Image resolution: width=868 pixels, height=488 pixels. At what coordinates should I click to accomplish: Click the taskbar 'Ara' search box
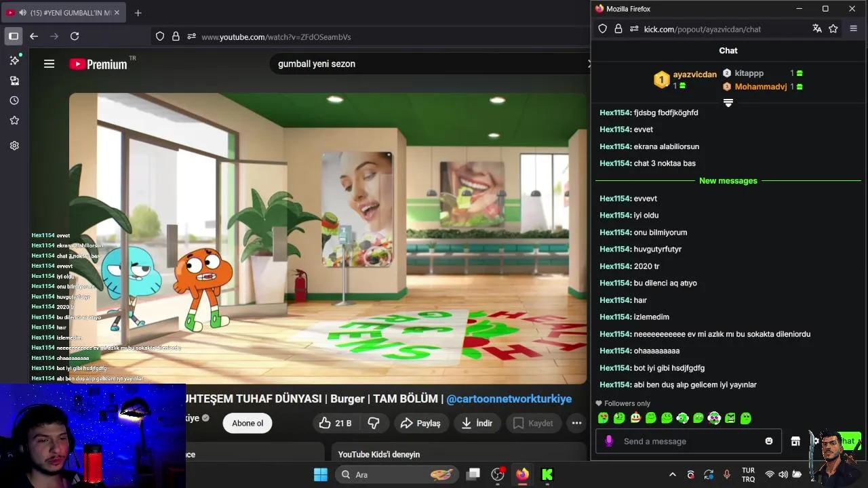pyautogui.click(x=397, y=474)
